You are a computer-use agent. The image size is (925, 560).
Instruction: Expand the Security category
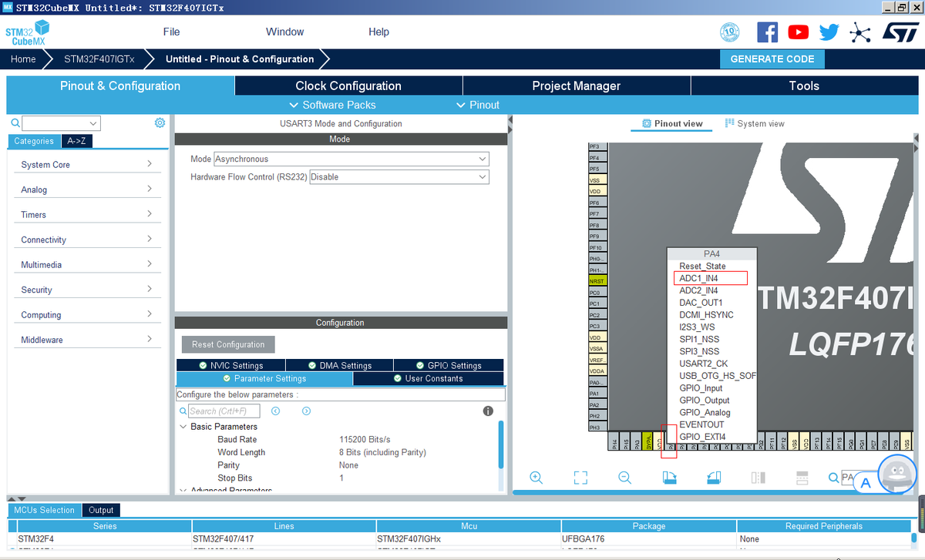tap(86, 290)
